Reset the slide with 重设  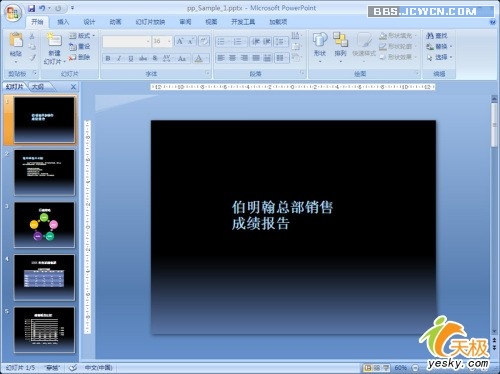80,46
